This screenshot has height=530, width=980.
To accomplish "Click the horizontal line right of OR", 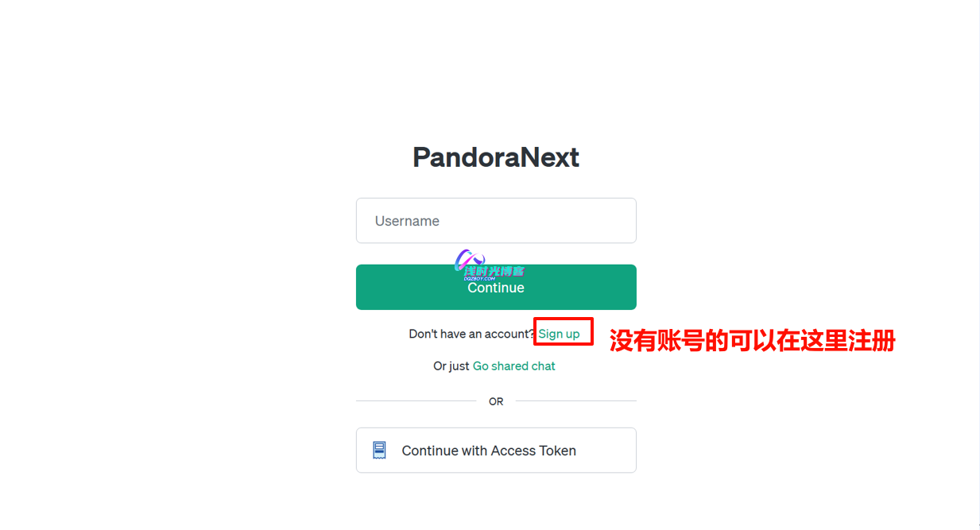I will tap(576, 401).
